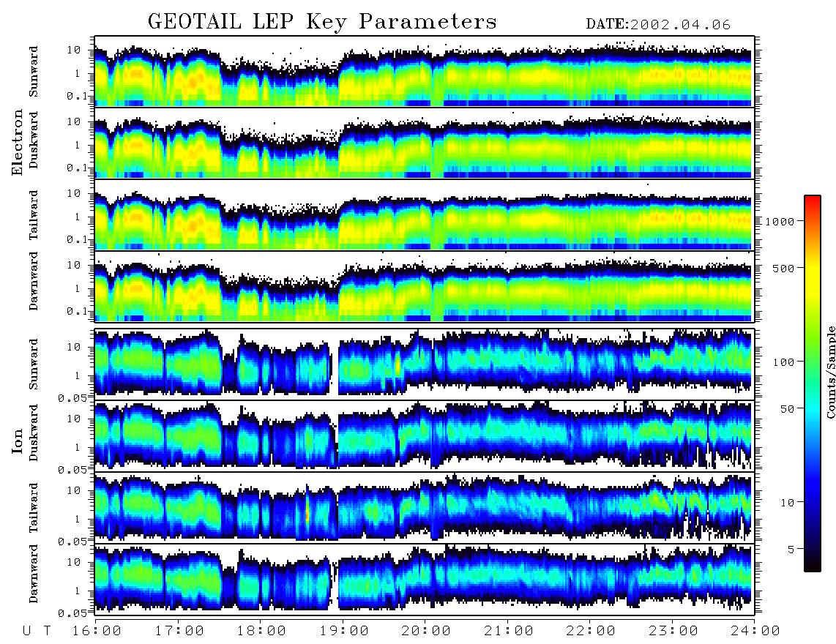This screenshot has height=644, width=836.
Task: Click the '0.05' tick of Ion Dawnward panel
Action: click(x=73, y=613)
